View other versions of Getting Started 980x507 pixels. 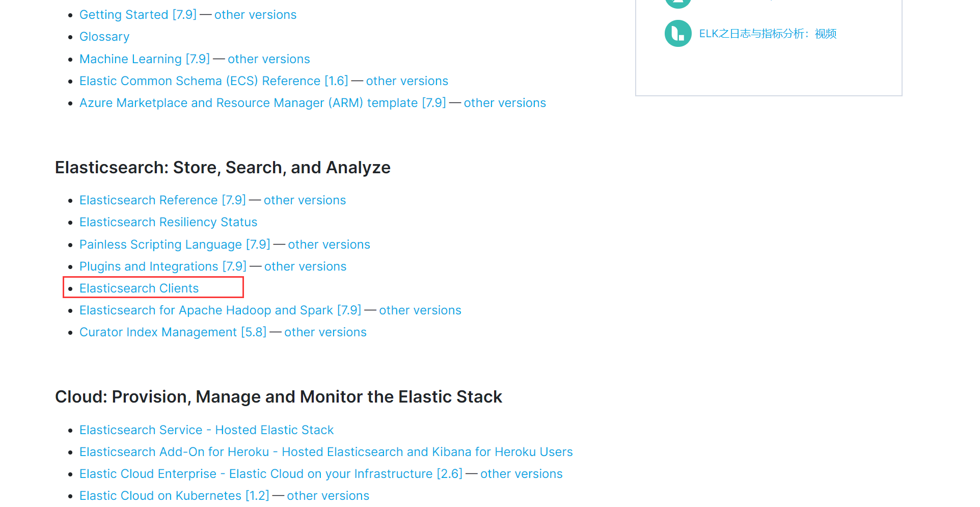[255, 15]
